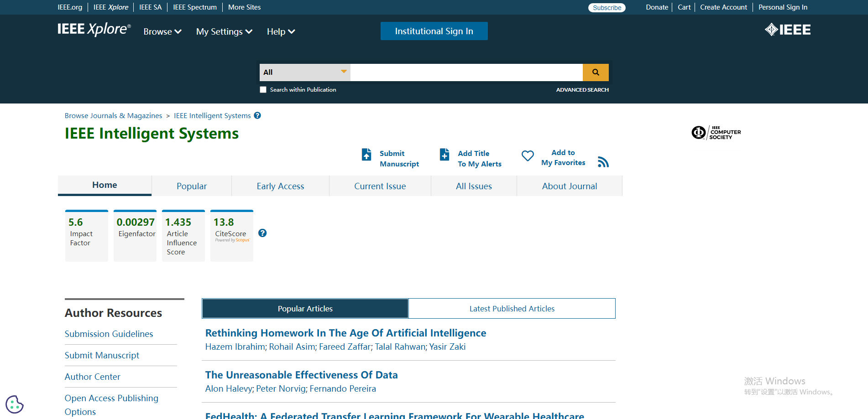Click Add Title To My Alerts text
The width and height of the screenshot is (868, 419).
pos(480,159)
